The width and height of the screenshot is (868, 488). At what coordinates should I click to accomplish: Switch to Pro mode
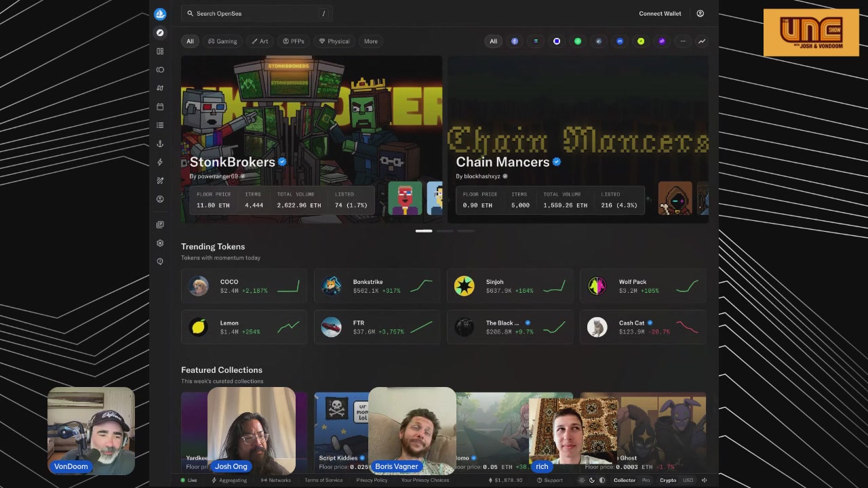[646, 481]
